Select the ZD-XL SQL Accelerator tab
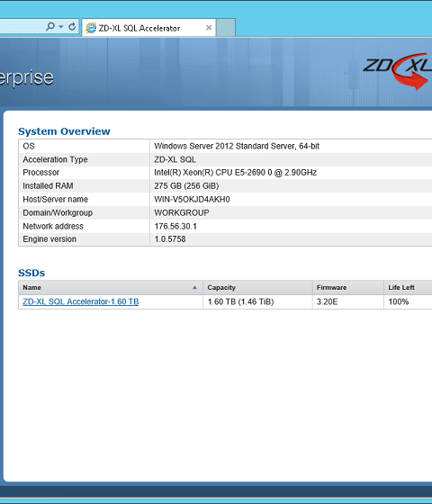The height and width of the screenshot is (504, 432). [x=148, y=28]
